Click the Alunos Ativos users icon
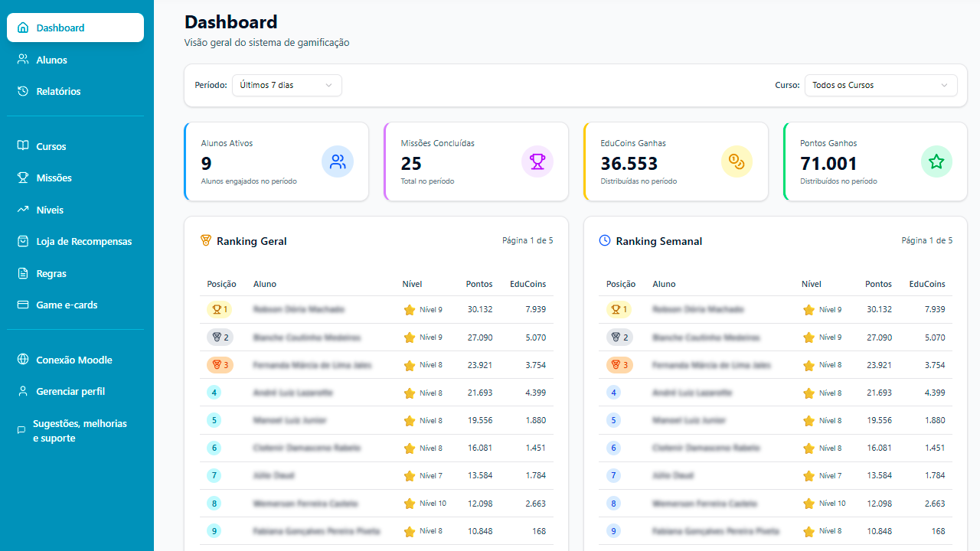Viewport: 980px width, 551px height. point(337,161)
